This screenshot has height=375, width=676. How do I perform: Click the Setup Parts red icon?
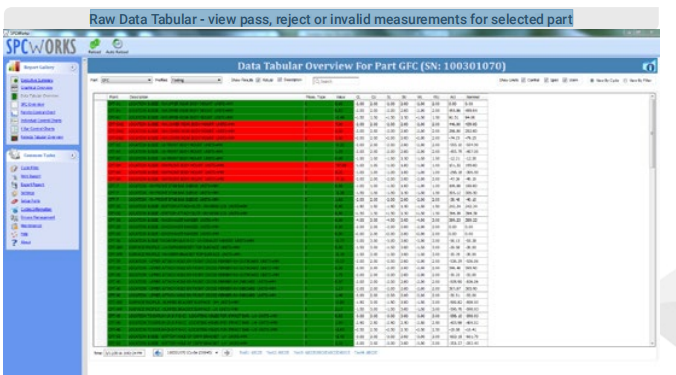[14, 201]
